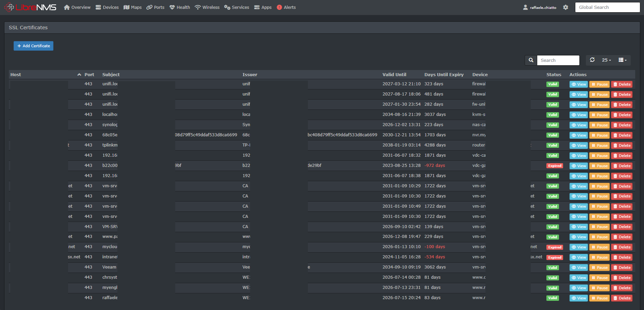Click the LibreNMS logo

pos(30,7)
